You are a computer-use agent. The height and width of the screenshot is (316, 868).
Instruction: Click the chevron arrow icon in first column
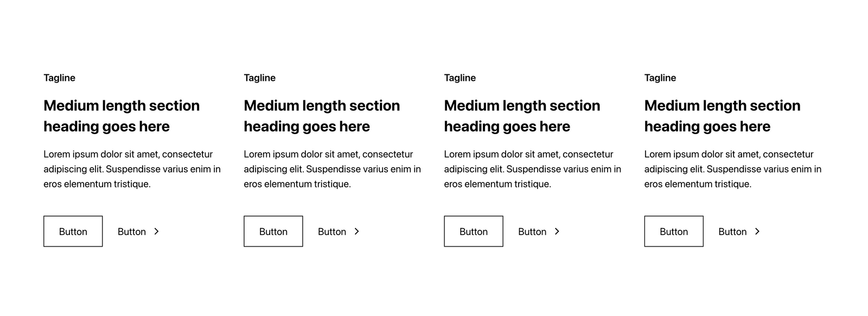[x=156, y=231]
